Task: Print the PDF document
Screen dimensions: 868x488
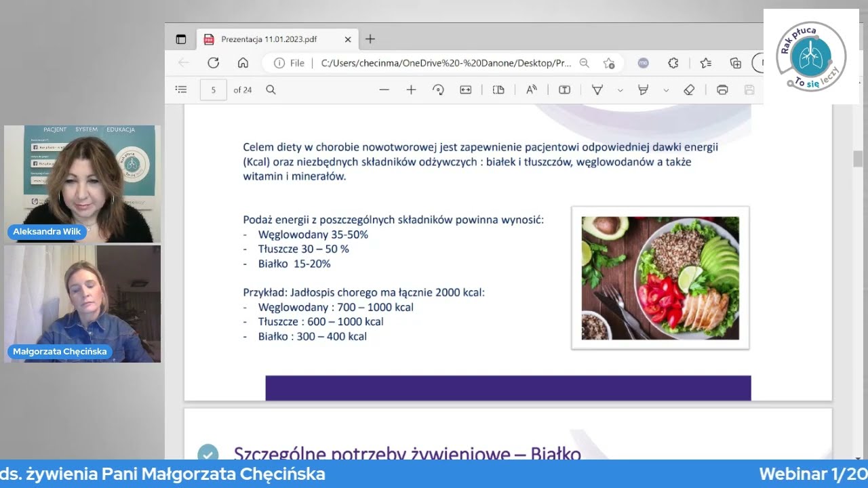Action: pos(722,89)
